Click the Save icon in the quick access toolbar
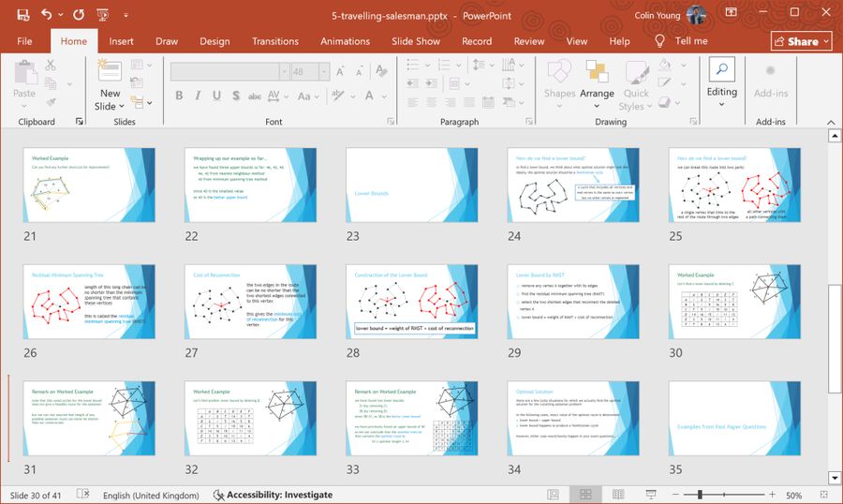 (x=22, y=15)
